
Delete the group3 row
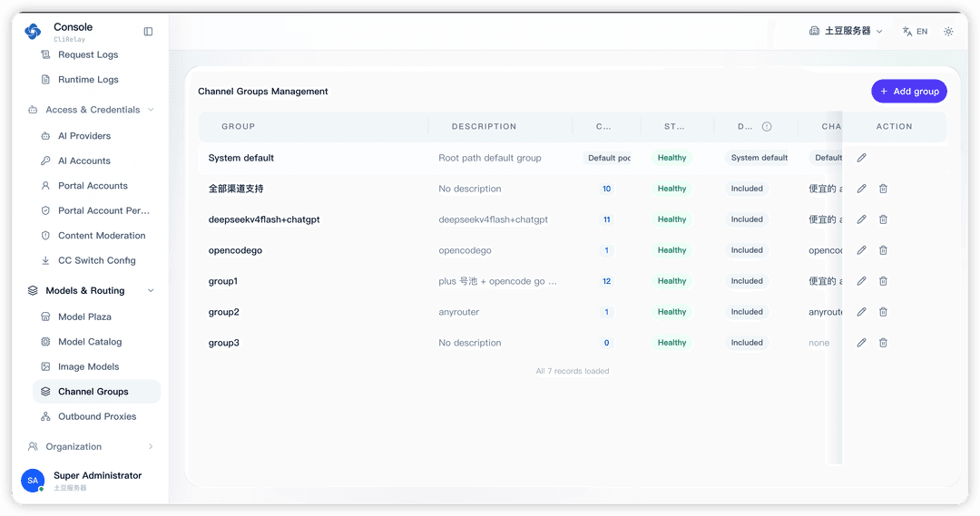coord(883,342)
